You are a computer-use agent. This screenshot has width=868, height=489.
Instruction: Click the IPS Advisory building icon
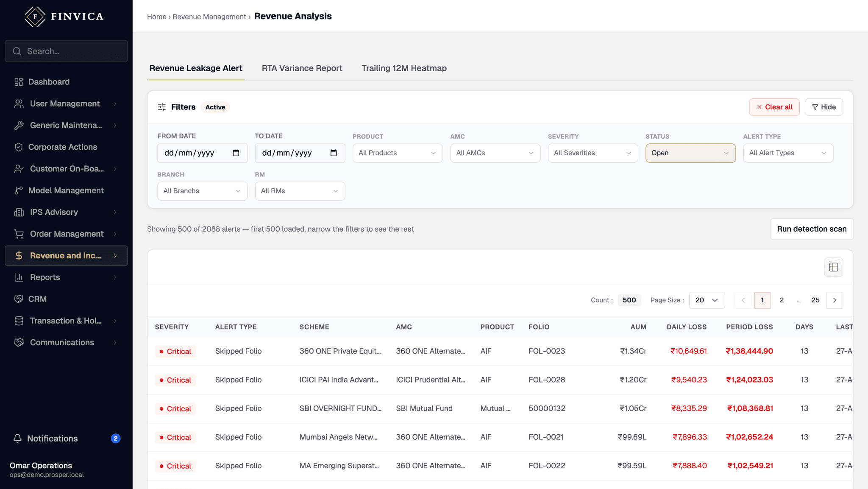point(19,212)
